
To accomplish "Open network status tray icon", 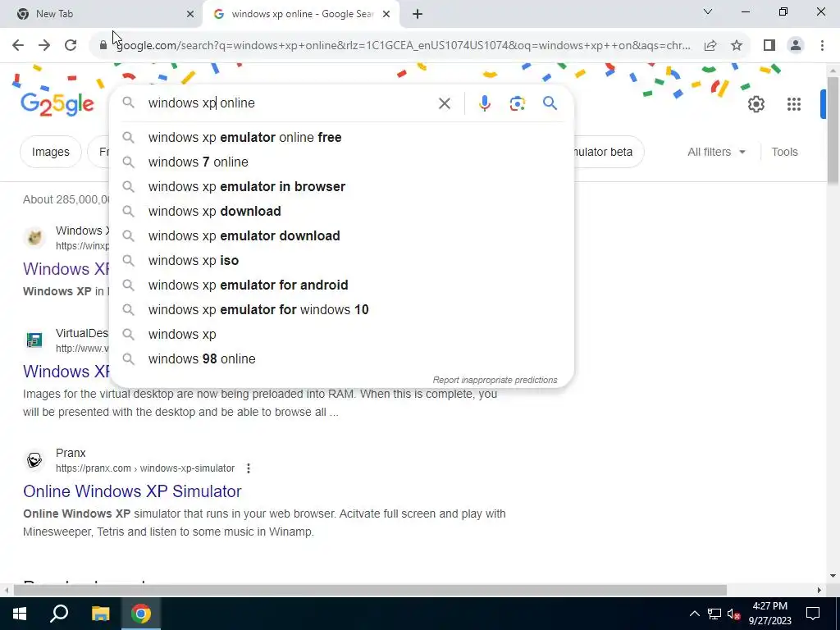I will (714, 614).
